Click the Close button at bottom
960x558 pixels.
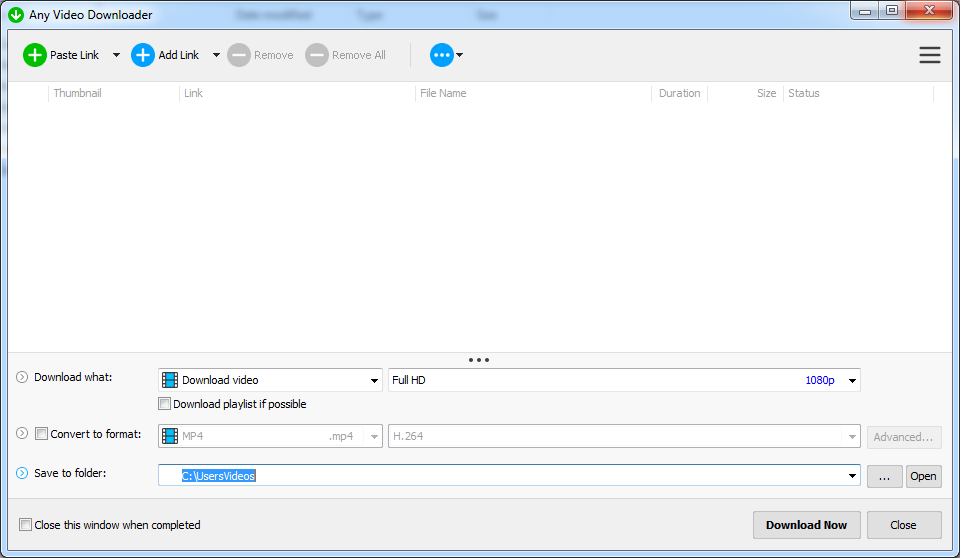click(904, 525)
